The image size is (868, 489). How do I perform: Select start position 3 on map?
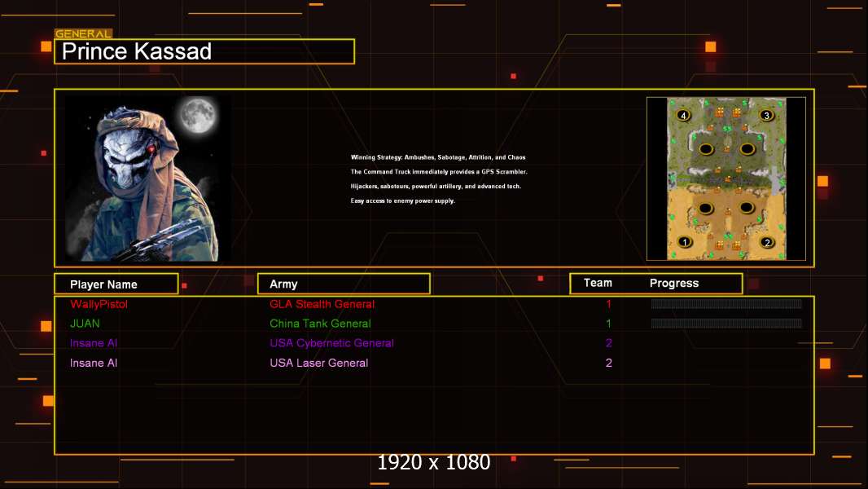766,115
